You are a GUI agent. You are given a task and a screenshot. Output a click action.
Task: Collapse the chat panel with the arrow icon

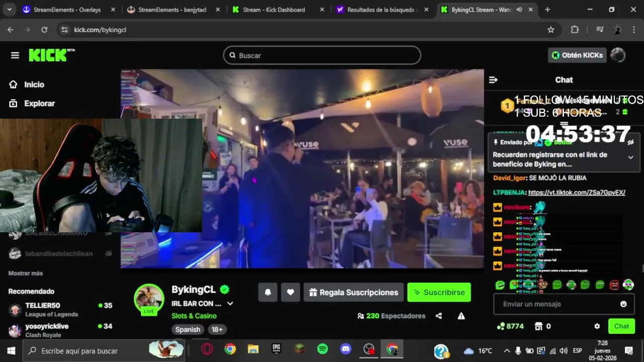coord(493,80)
